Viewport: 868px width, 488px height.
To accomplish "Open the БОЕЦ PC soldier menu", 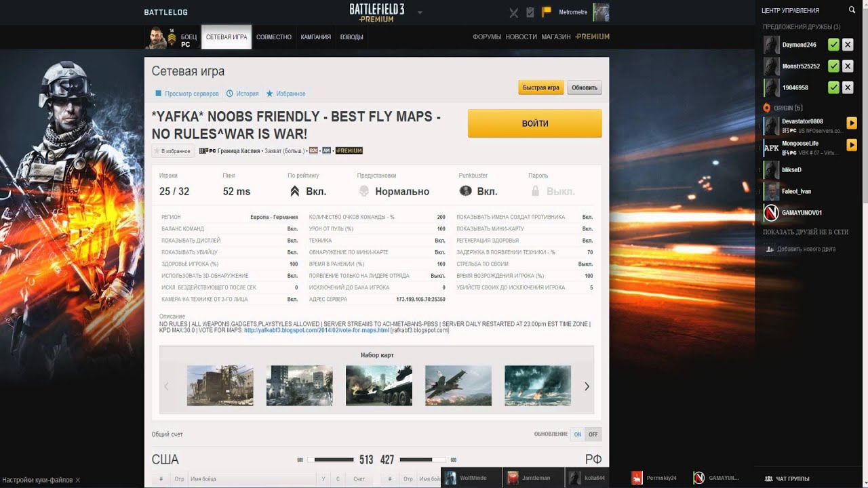I will click(x=189, y=41).
